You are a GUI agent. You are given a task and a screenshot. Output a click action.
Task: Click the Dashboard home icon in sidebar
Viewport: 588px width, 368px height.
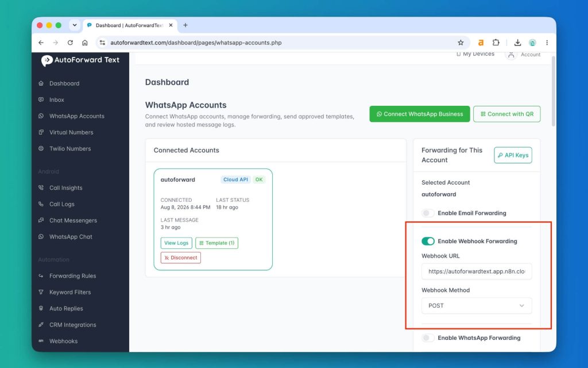click(x=41, y=83)
